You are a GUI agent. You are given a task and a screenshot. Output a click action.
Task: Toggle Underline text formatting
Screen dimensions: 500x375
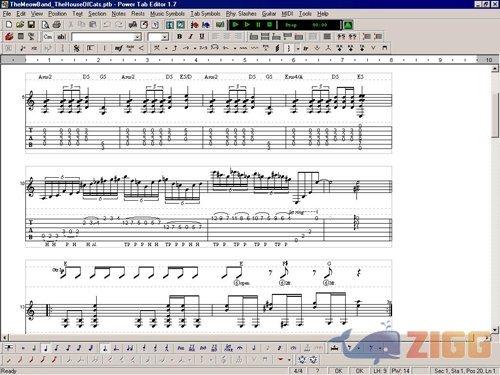pos(202,37)
